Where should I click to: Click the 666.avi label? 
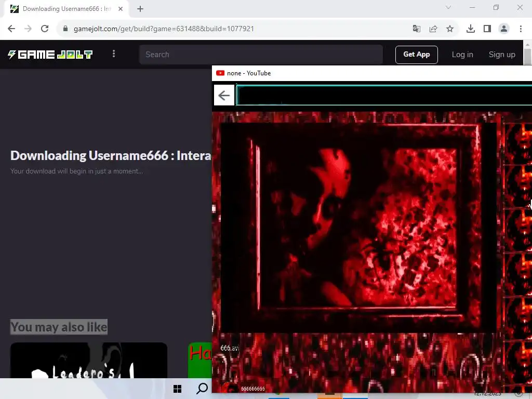[x=230, y=348]
